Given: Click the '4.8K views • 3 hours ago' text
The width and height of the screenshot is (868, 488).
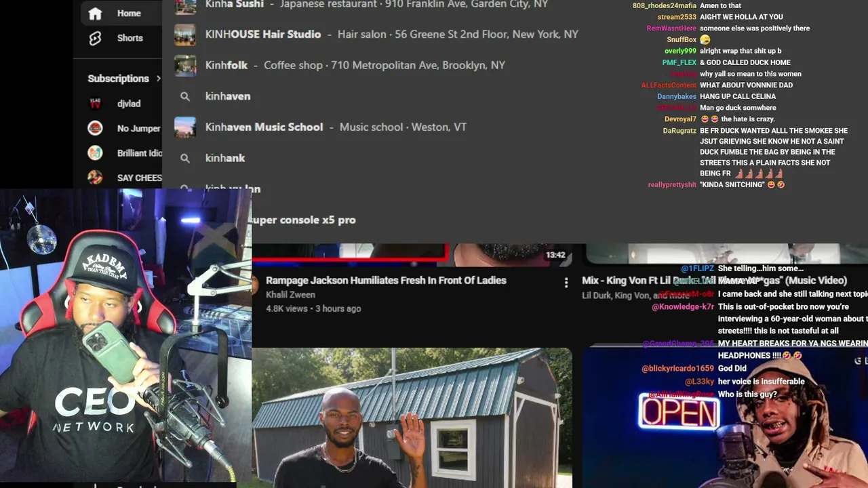Looking at the screenshot, I should (313, 308).
